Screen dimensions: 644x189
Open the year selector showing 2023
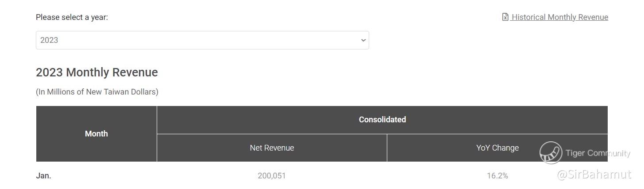(202, 40)
